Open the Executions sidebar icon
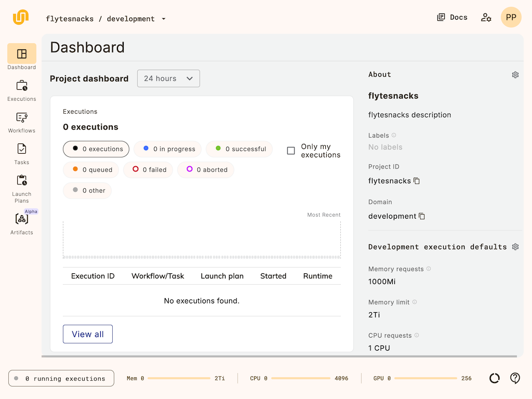The width and height of the screenshot is (532, 399). coord(22,86)
